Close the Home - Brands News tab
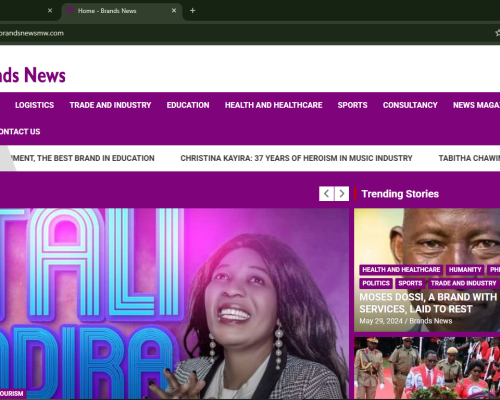Image resolution: width=500 pixels, height=400 pixels. click(174, 11)
